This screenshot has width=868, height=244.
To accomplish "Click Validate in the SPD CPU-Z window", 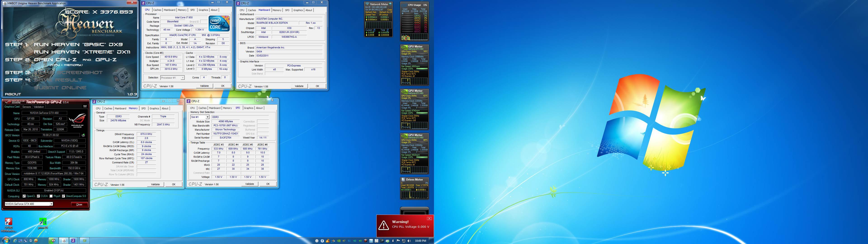I will (250, 184).
